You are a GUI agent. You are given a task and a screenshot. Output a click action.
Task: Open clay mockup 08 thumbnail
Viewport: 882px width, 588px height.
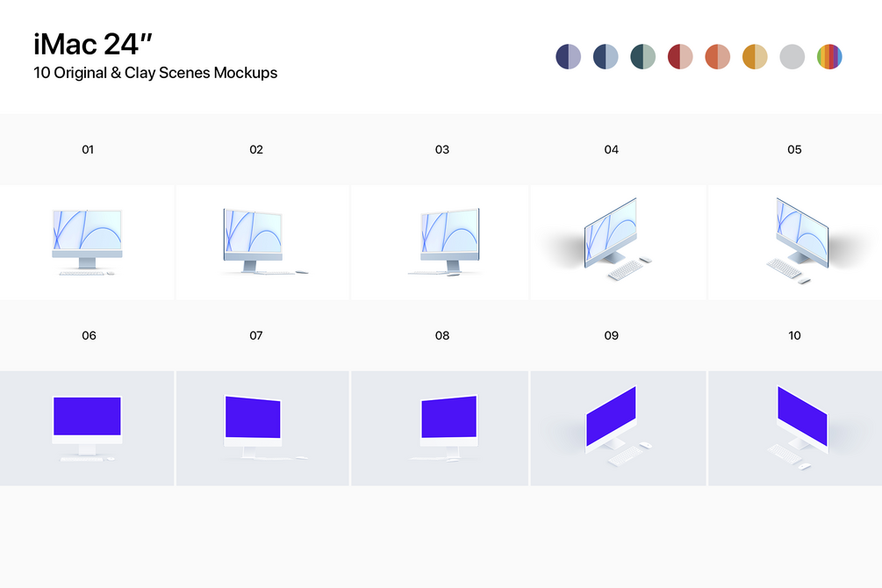tap(440, 428)
